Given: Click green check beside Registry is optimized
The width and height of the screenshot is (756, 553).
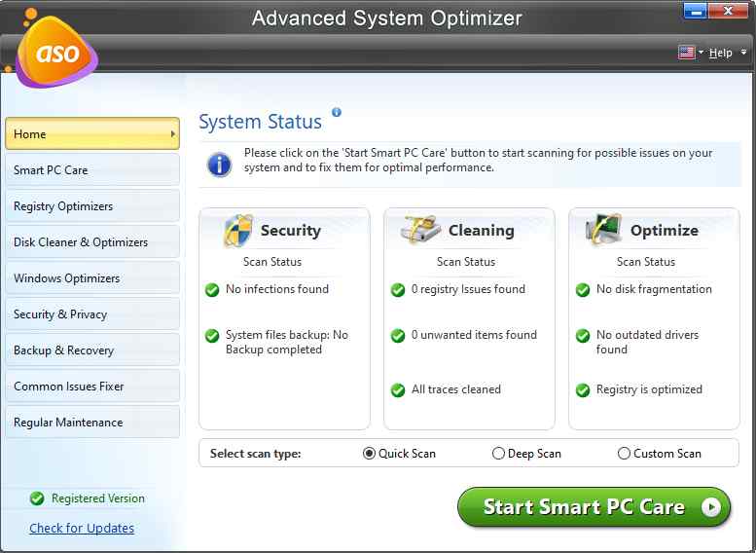Looking at the screenshot, I should 583,389.
